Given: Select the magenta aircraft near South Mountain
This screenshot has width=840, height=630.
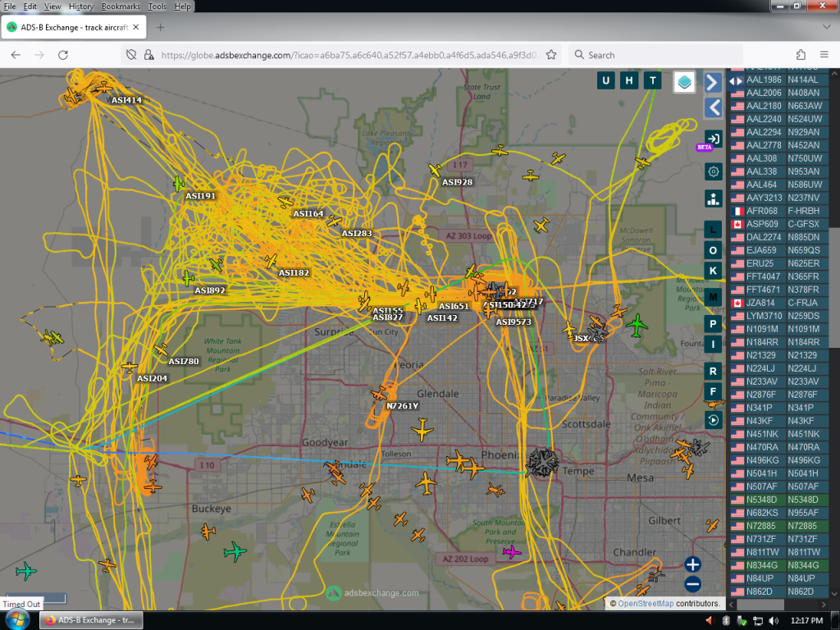Looking at the screenshot, I should point(512,552).
